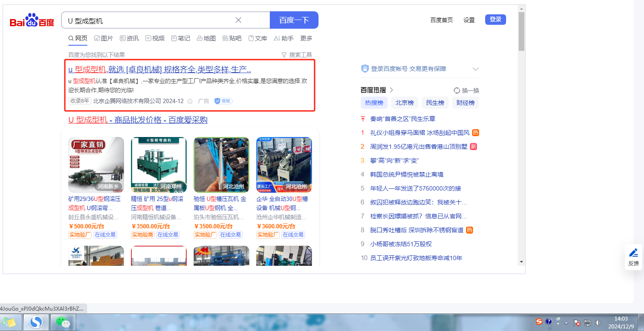
Task: Click the Baidu paw shield icon
Action: [365, 69]
